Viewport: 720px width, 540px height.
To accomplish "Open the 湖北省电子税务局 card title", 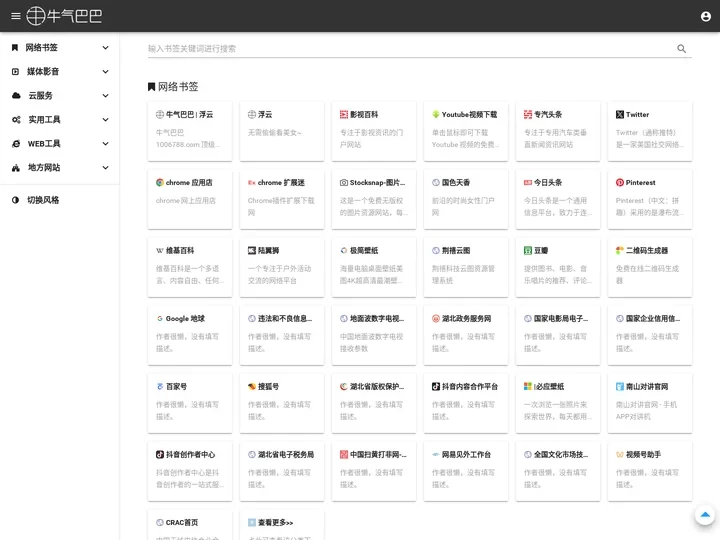I will pos(286,454).
